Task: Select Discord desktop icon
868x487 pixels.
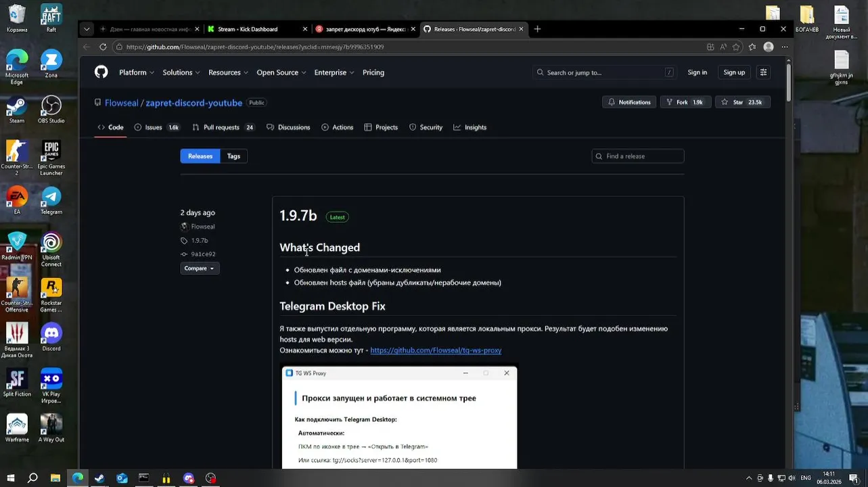Action: click(51, 338)
